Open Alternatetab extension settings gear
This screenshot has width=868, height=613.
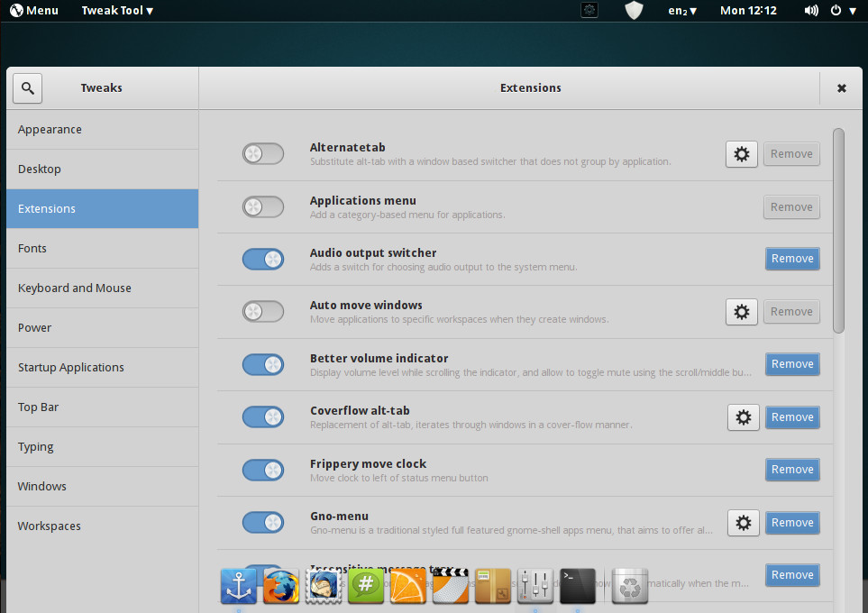point(741,154)
